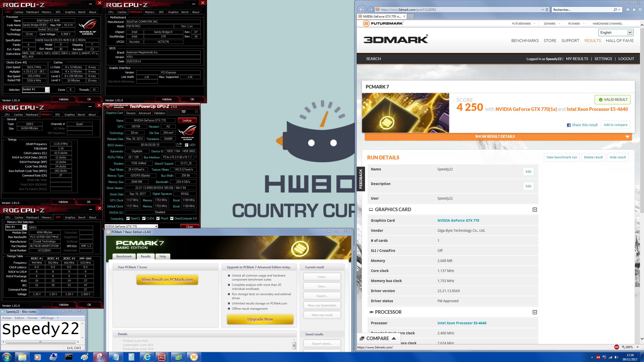Toggle the PhysX checkbox in GPU-Z
Screen dimensions: 644x362
[x=158, y=218]
